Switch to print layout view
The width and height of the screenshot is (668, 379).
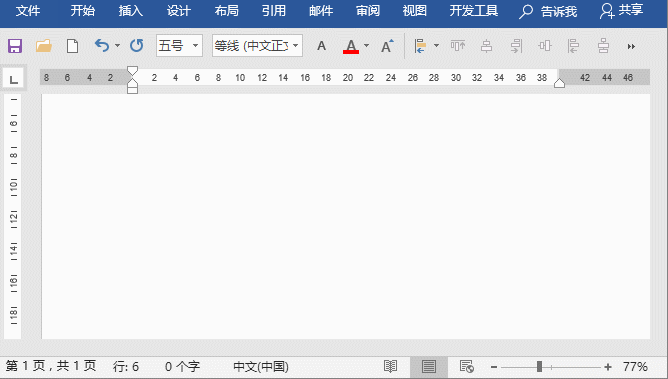pos(429,367)
